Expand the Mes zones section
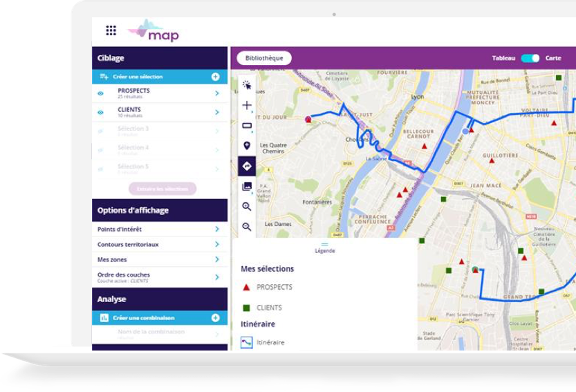576x392 pixels. [216, 259]
